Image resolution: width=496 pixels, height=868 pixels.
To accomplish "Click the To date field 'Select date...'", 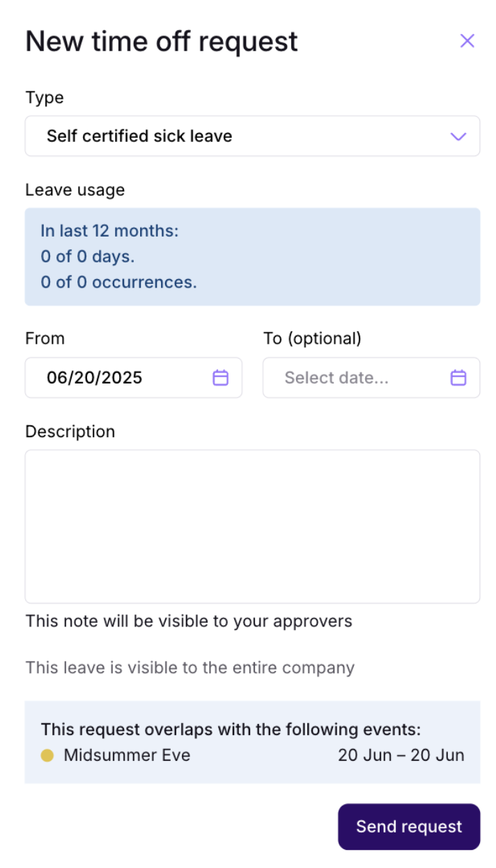I will 371,378.
